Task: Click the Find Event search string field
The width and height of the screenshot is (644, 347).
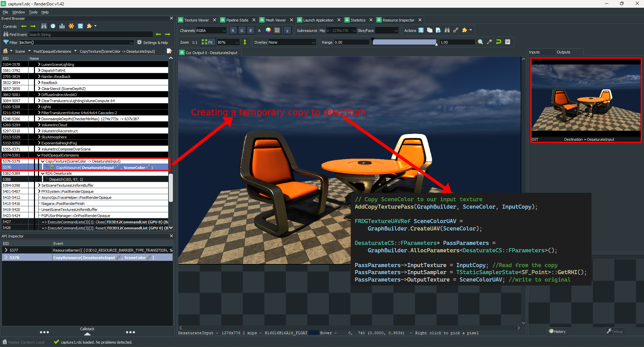Action: pos(90,35)
